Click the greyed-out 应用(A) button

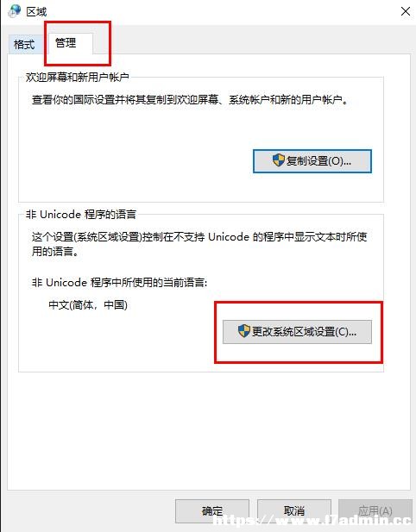pyautogui.click(x=375, y=511)
